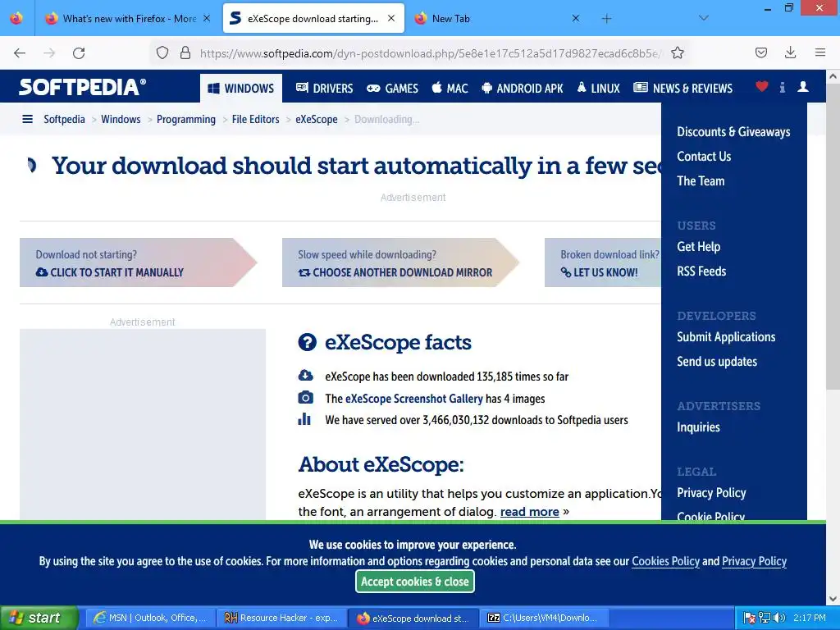Open RSS Feeds menu entry
The height and width of the screenshot is (630, 840).
pos(701,271)
